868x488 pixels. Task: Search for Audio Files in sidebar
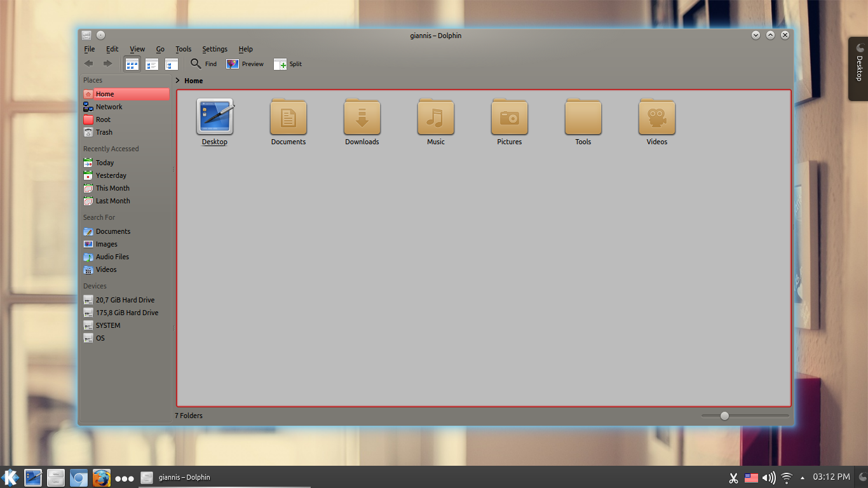(x=126, y=257)
